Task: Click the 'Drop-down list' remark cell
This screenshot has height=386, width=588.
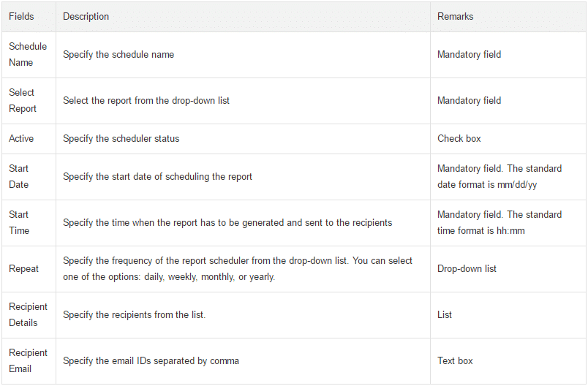Action: [x=508, y=269]
